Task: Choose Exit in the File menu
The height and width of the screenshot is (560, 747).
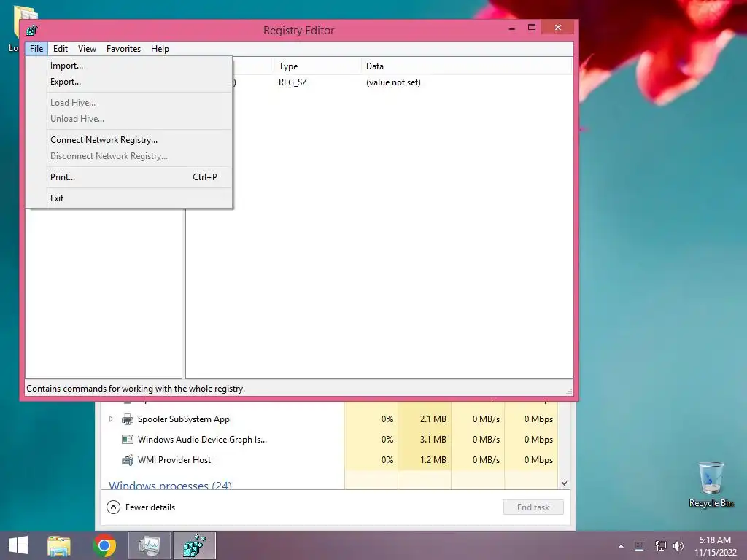Action: (x=128, y=198)
